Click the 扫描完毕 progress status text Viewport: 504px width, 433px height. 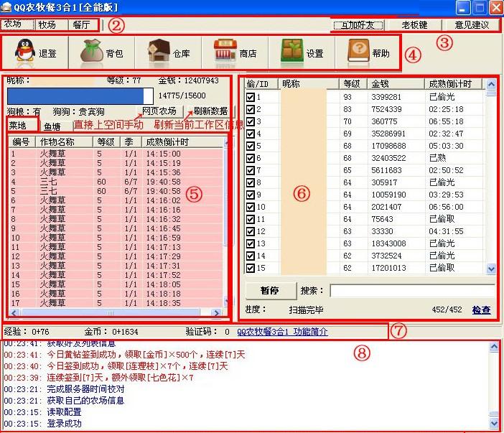(306, 310)
